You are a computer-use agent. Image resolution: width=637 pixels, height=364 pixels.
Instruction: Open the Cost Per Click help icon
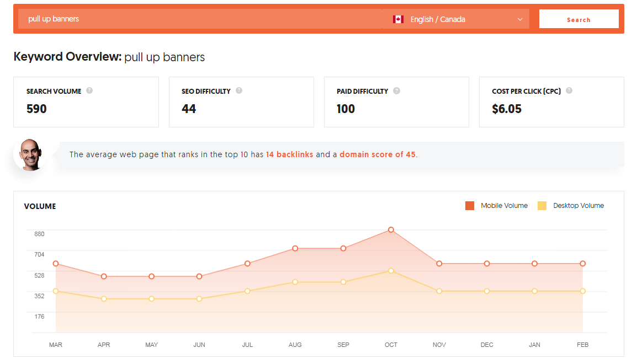pyautogui.click(x=569, y=90)
